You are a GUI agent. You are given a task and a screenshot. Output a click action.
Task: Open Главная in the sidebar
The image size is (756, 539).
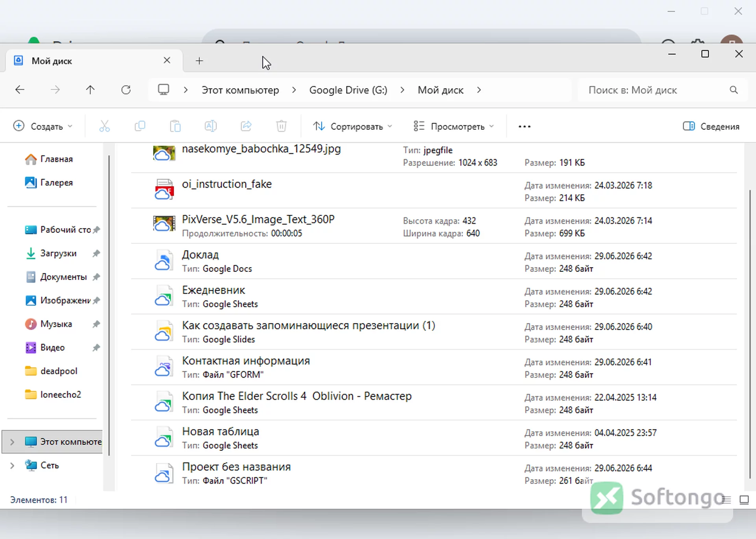49,159
